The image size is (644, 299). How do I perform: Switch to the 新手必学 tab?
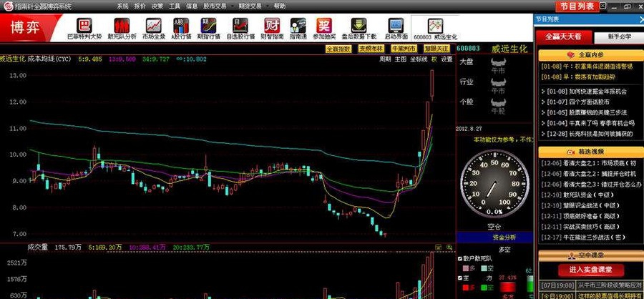618,37
